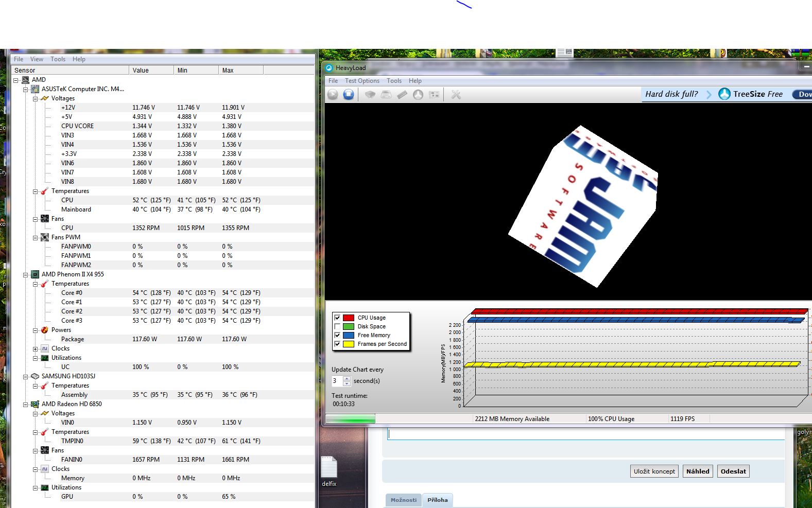Collapse the AMD root tree node
The height and width of the screenshot is (508, 812).
click(x=16, y=80)
